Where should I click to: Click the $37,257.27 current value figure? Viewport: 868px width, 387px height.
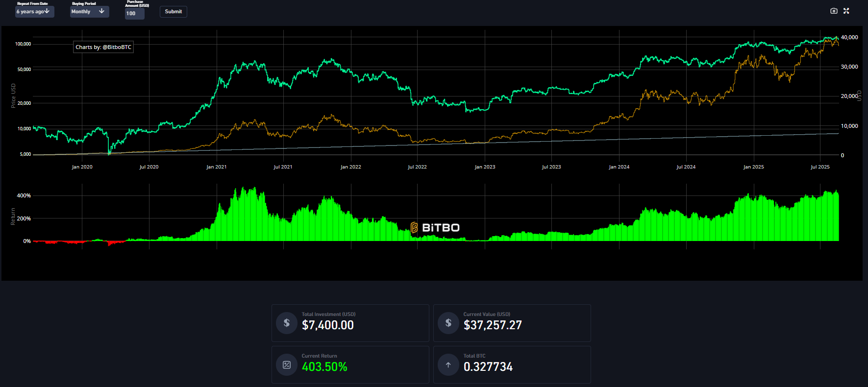(x=493, y=325)
